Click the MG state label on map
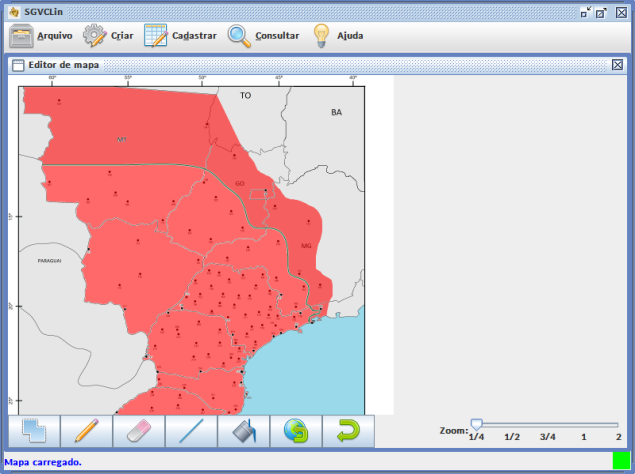635x474 pixels. click(x=306, y=245)
